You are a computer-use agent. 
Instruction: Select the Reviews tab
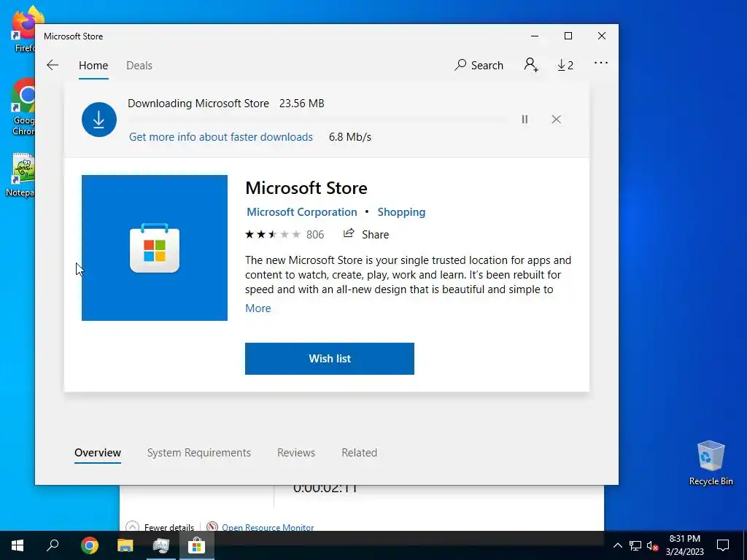tap(296, 453)
